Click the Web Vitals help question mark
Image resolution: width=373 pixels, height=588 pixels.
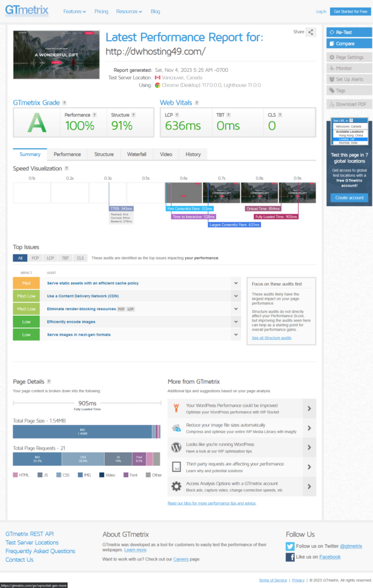pos(197,103)
